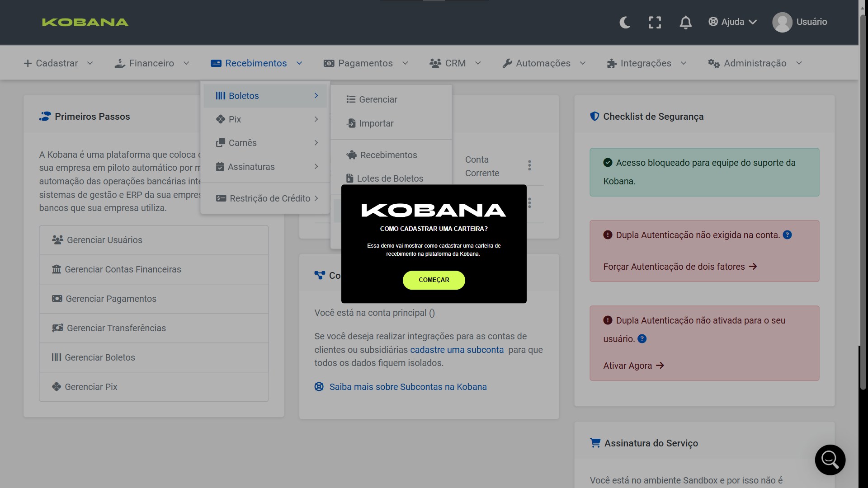Click the Checklist de Segurança shield icon
The image size is (868, 488).
594,117
